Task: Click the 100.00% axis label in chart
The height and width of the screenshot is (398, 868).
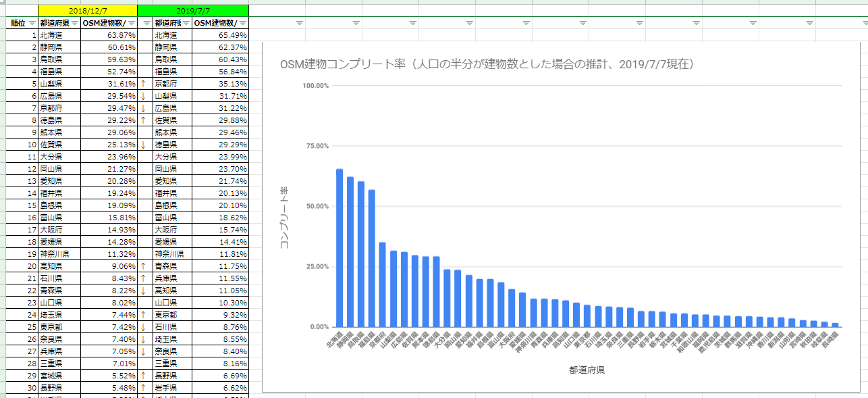Action: point(316,86)
